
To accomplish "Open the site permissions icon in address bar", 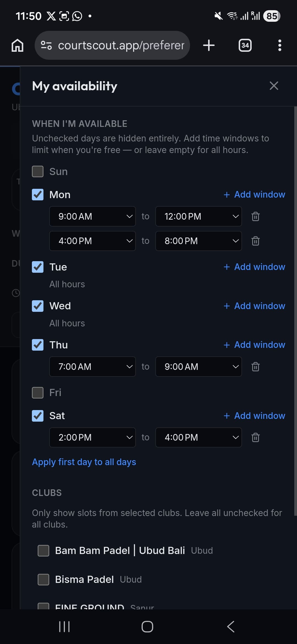I will coord(47,45).
